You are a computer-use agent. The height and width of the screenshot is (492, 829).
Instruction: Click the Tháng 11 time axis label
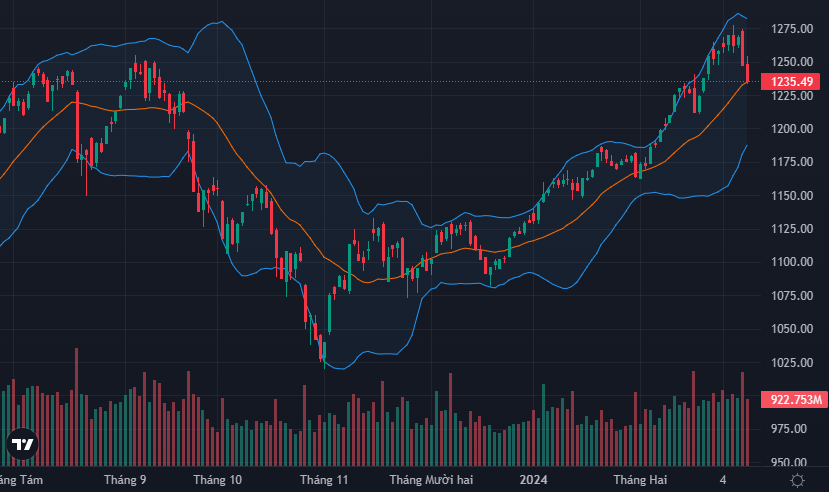click(323, 480)
